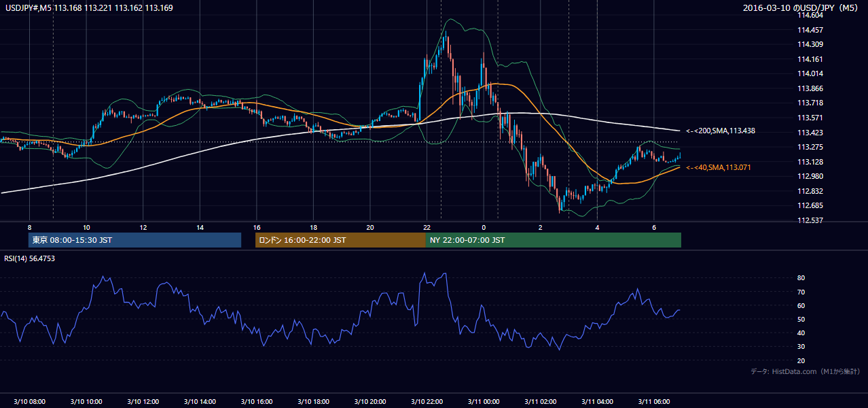The image size is (868, 408).
Task: Click the 3/11 02:00 bottom time label
Action: pyautogui.click(x=540, y=402)
